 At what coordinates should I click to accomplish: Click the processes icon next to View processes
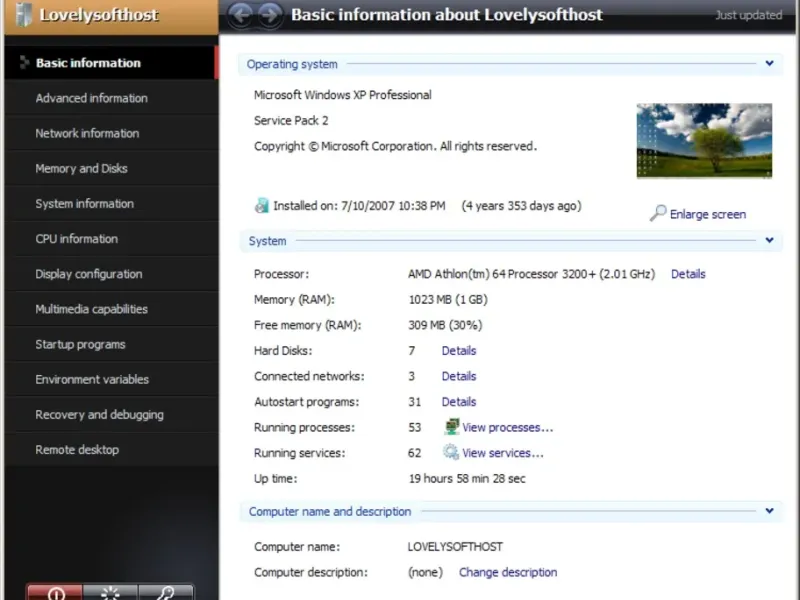click(x=452, y=427)
